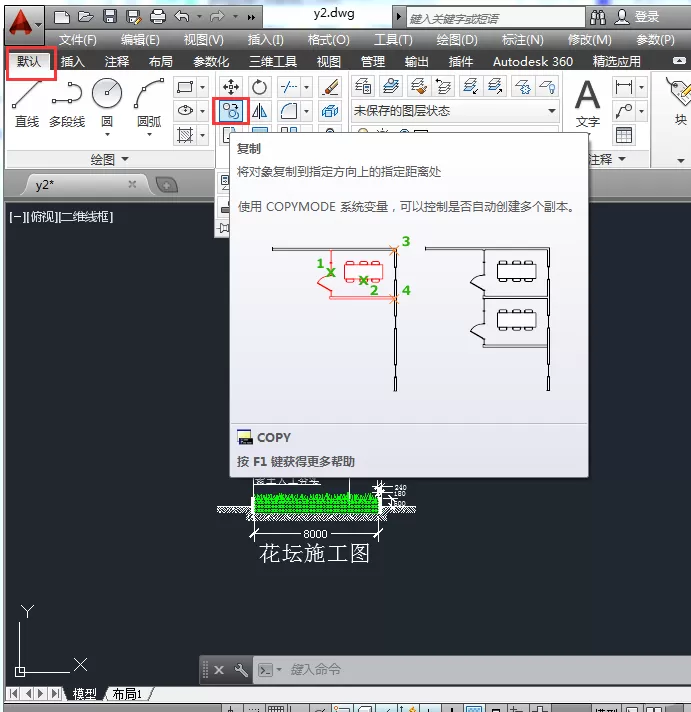Undo the last action
Image resolution: width=691 pixels, height=712 pixels.
click(182, 17)
